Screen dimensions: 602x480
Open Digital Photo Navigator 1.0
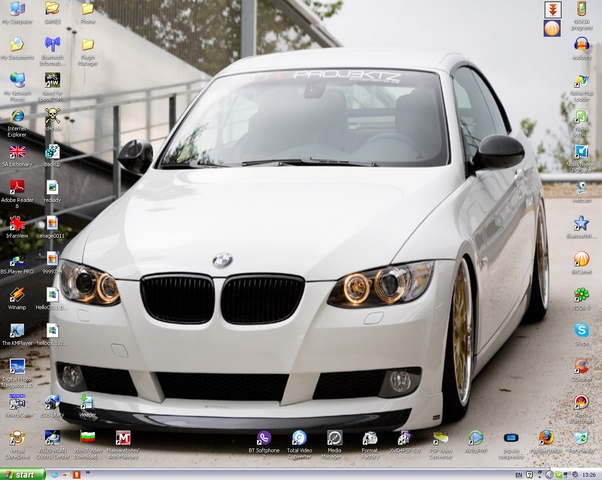[17, 372]
